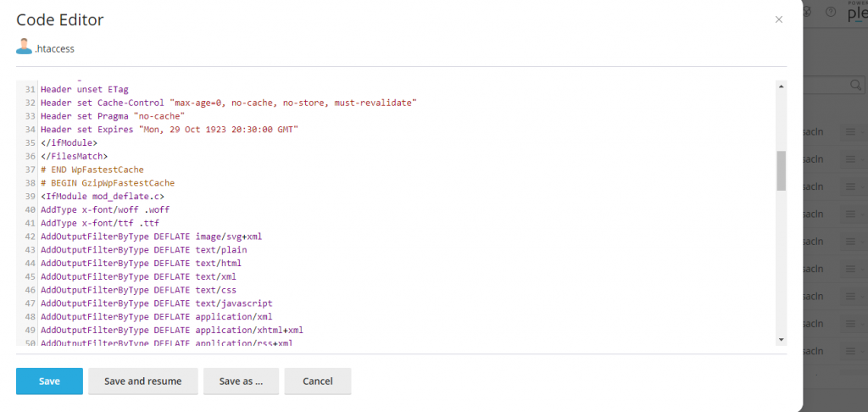Viewport: 868px width, 412px height.
Task: Click the DEFLATE text/html line
Action: coord(141,263)
